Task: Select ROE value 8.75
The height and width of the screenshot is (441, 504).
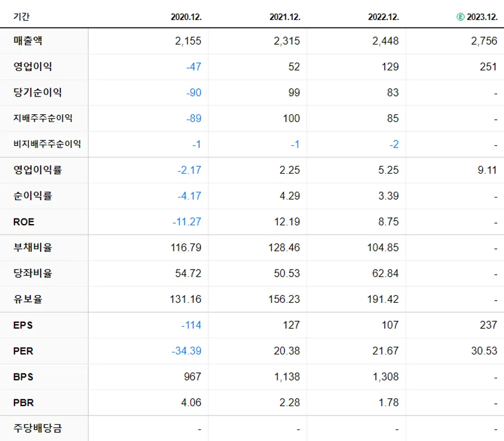Action: click(x=389, y=222)
